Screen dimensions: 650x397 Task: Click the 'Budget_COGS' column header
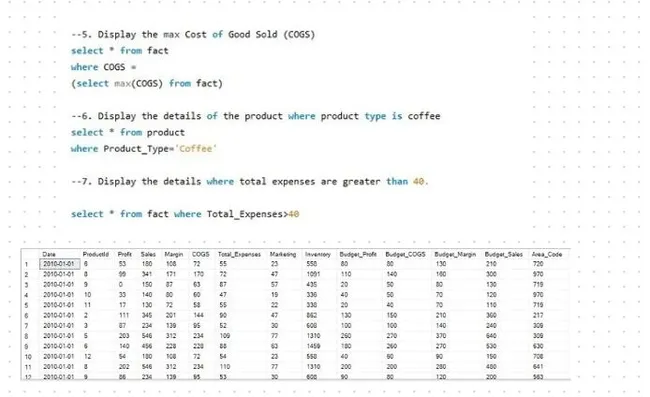[405, 254]
